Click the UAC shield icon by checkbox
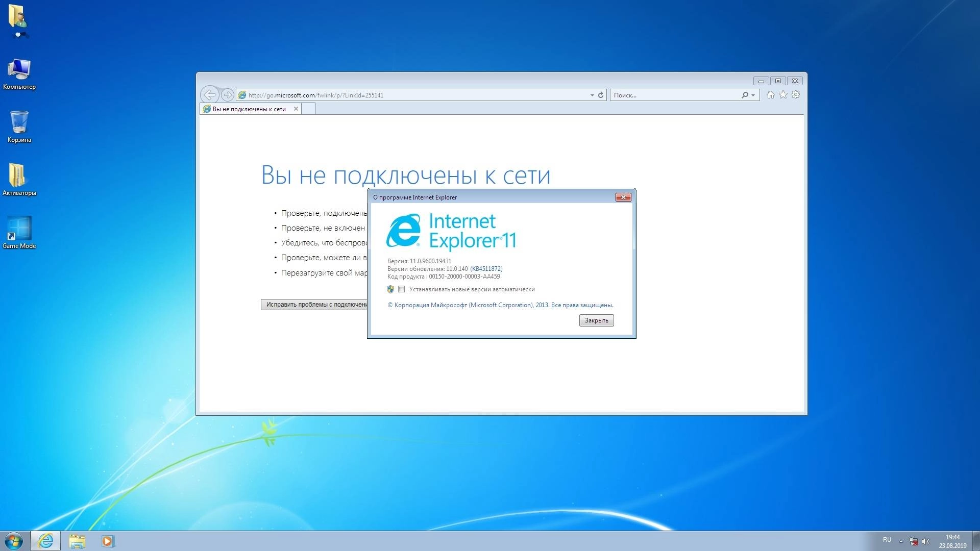This screenshot has width=980, height=551. [x=390, y=289]
